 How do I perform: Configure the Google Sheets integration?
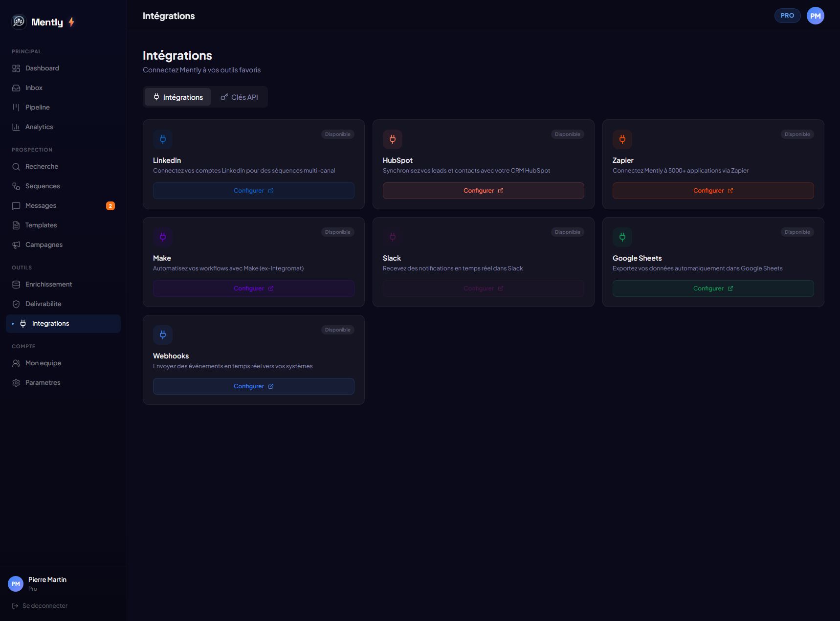[713, 288]
